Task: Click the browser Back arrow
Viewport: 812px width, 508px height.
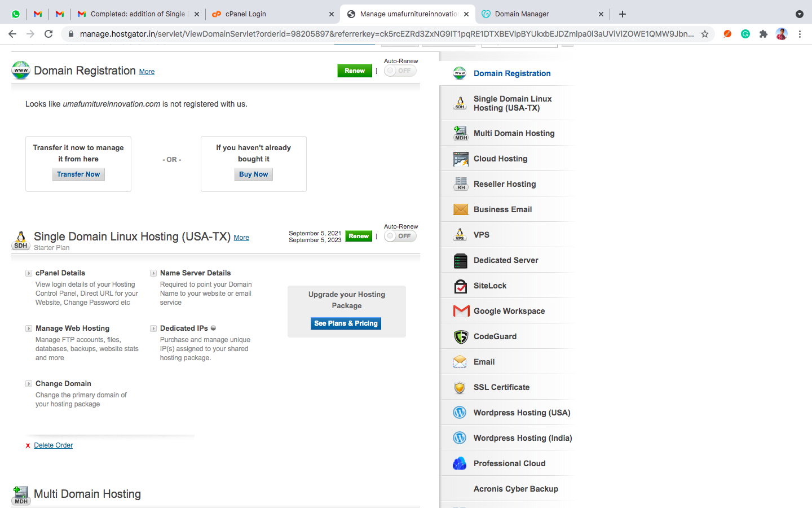Action: (x=12, y=34)
